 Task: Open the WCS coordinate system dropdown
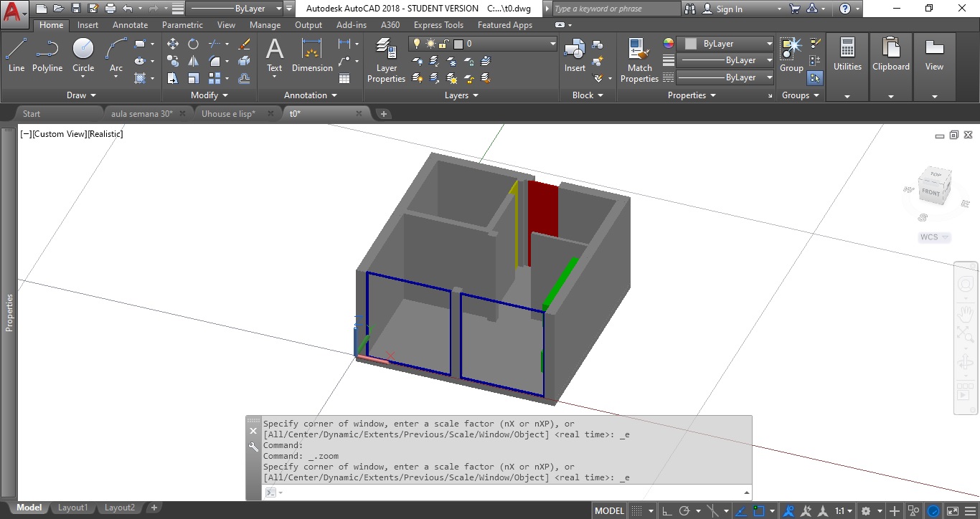pos(935,237)
